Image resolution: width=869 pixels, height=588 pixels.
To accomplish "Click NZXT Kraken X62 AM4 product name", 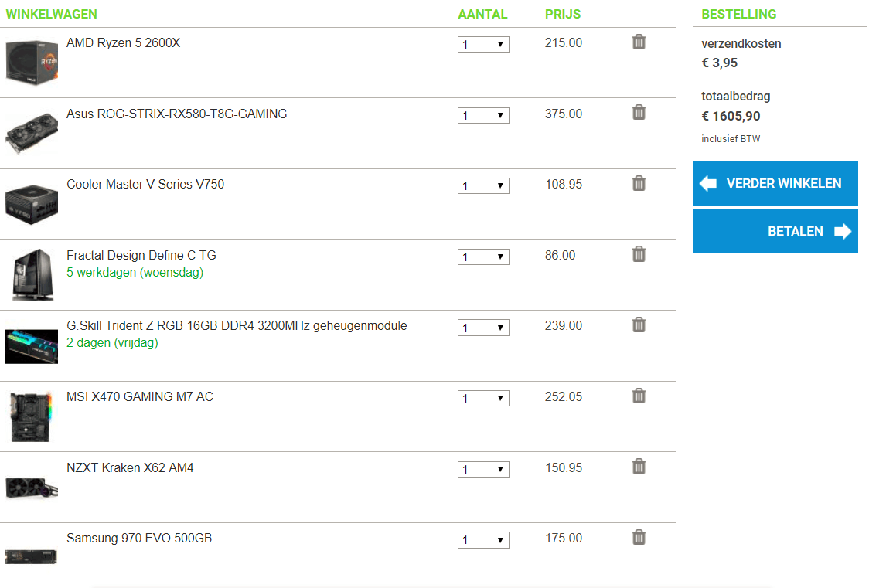I will click(130, 468).
